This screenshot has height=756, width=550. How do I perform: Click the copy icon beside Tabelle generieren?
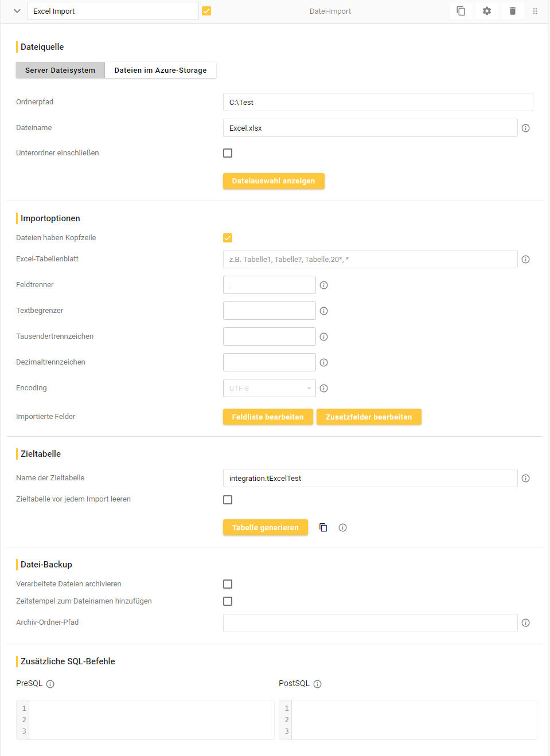pyautogui.click(x=323, y=528)
